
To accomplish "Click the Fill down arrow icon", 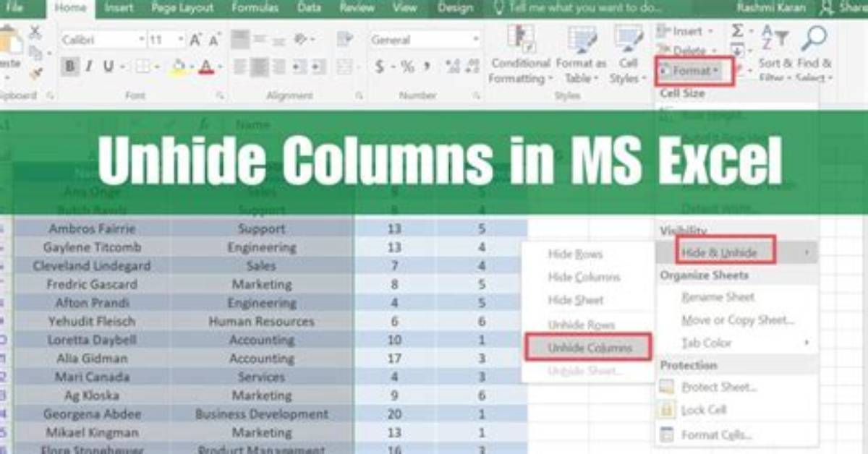I will pyautogui.click(x=737, y=50).
